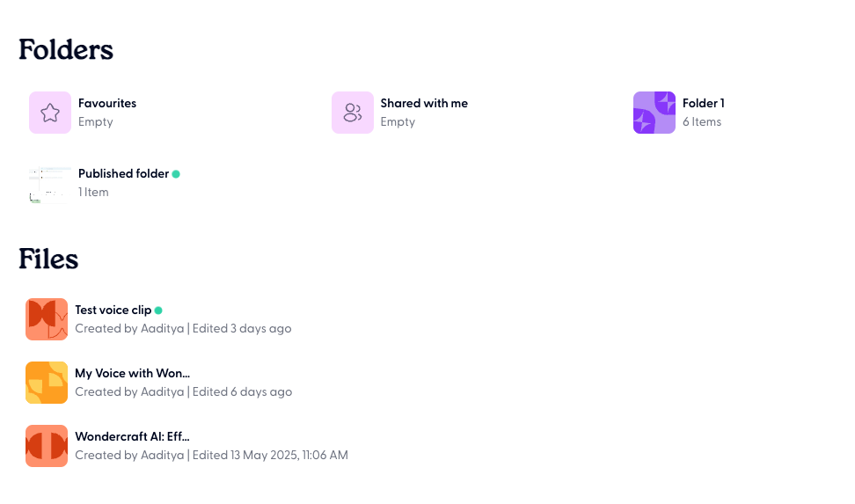Click the Edited 13 May 2025 timestamp

click(270, 456)
